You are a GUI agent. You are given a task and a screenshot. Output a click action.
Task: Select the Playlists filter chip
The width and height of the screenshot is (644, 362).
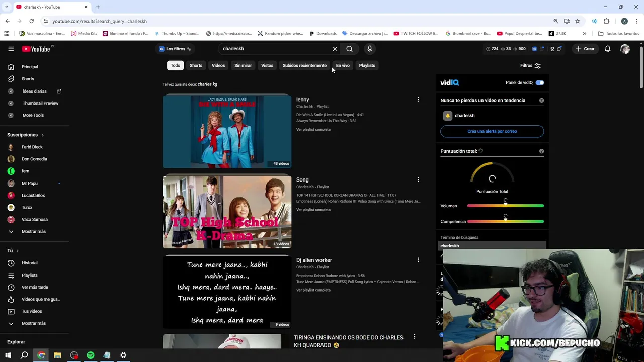coord(367,65)
